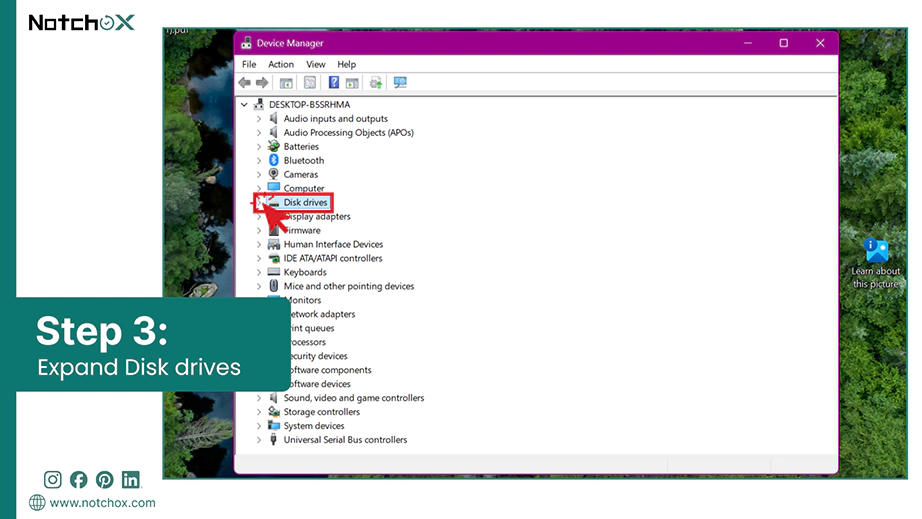Close the Device Manager window
The image size is (922, 519).
pos(820,43)
